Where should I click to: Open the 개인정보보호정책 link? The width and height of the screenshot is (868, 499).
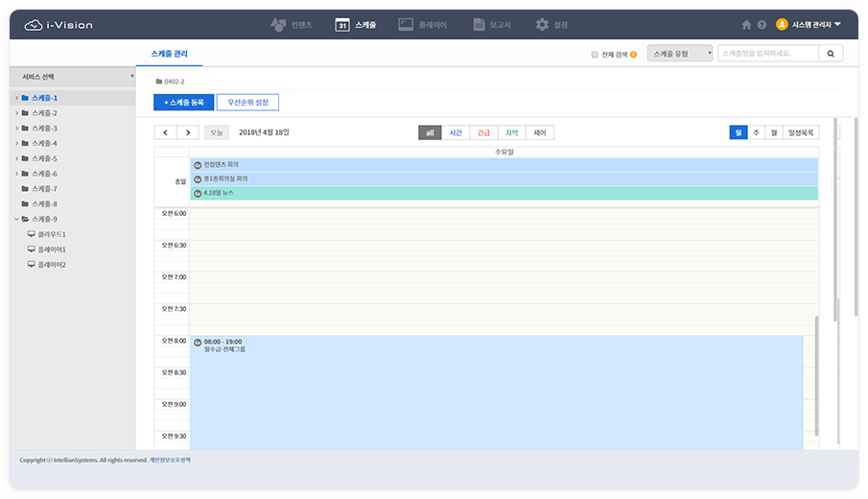170,461
